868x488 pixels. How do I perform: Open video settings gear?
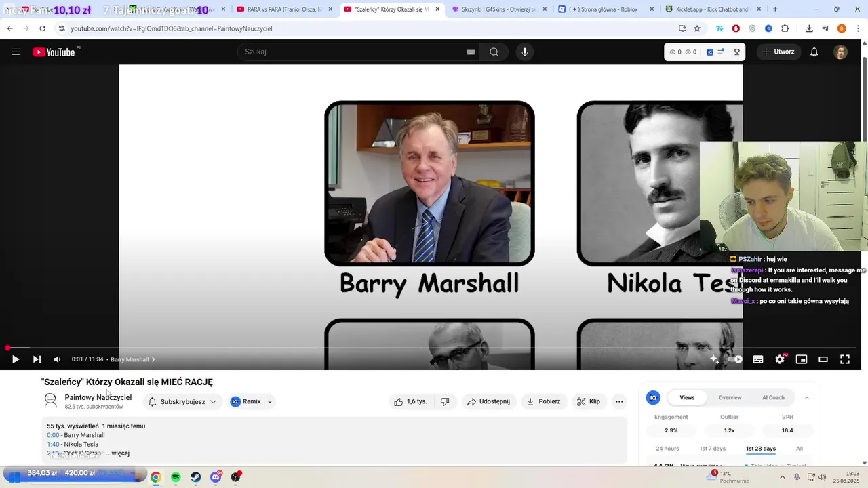click(x=780, y=359)
